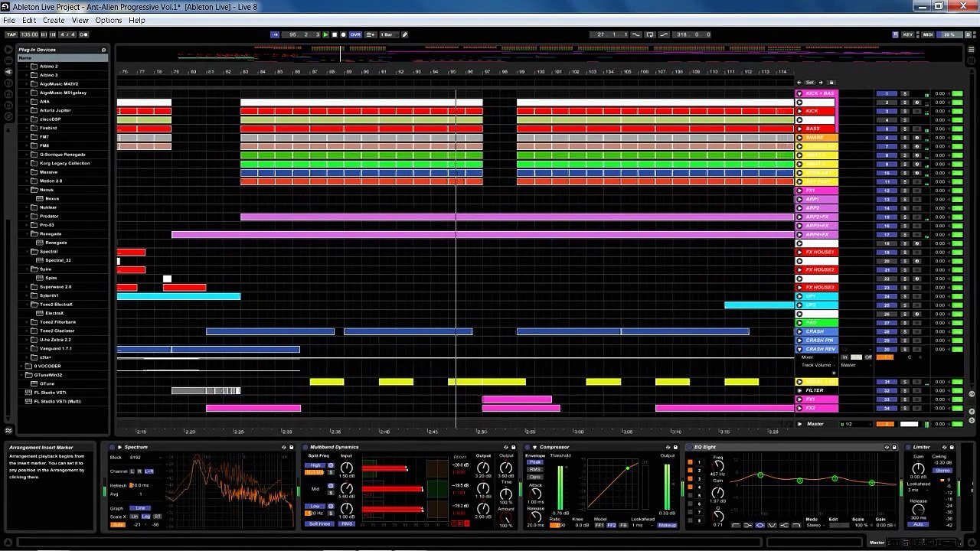980x551 pixels.
Task: Save preset icon on Spectrum device
Action: (291, 447)
